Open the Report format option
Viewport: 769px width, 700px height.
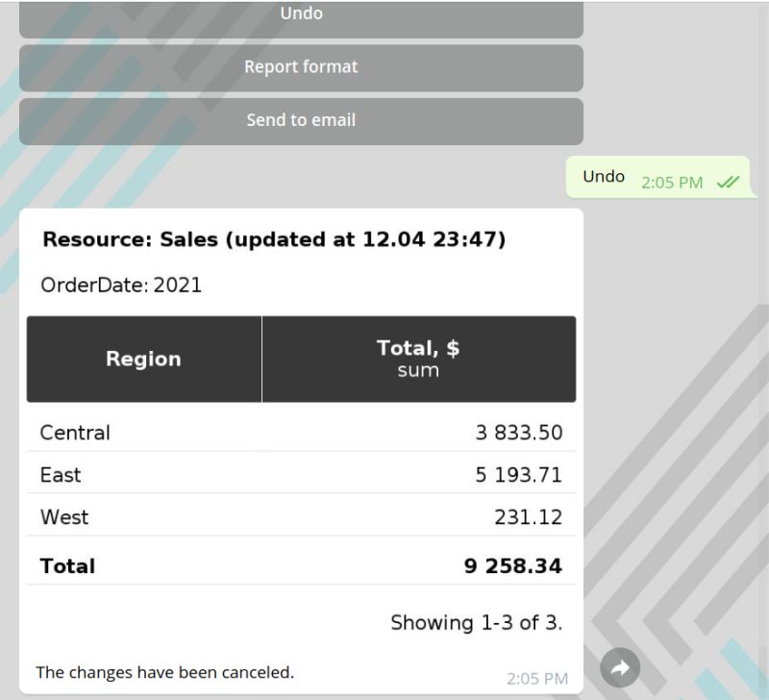(x=301, y=67)
